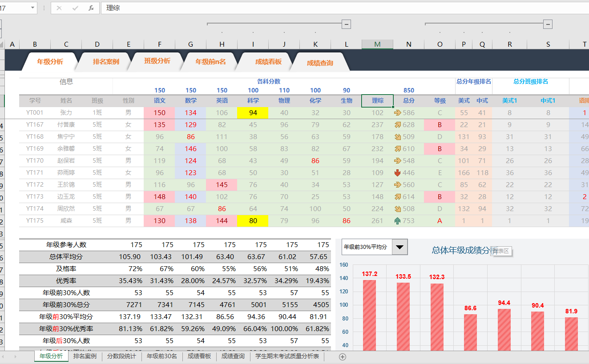Click student ID cell YT171
Screen dimensions: 589x364
(x=35, y=173)
